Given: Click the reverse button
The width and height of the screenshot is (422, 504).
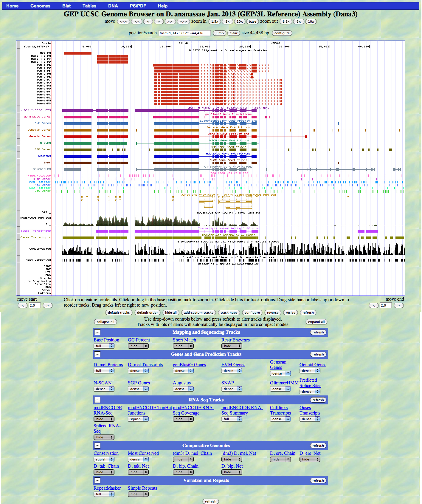Looking at the screenshot, I should point(273,313).
